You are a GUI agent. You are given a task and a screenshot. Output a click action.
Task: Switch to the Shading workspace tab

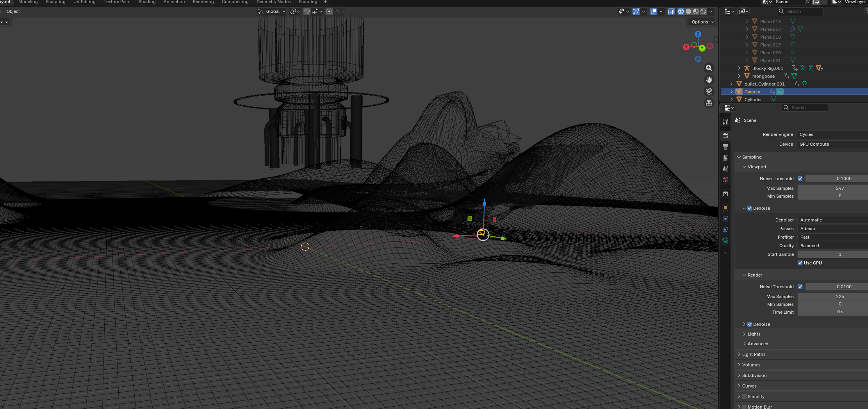click(x=147, y=2)
